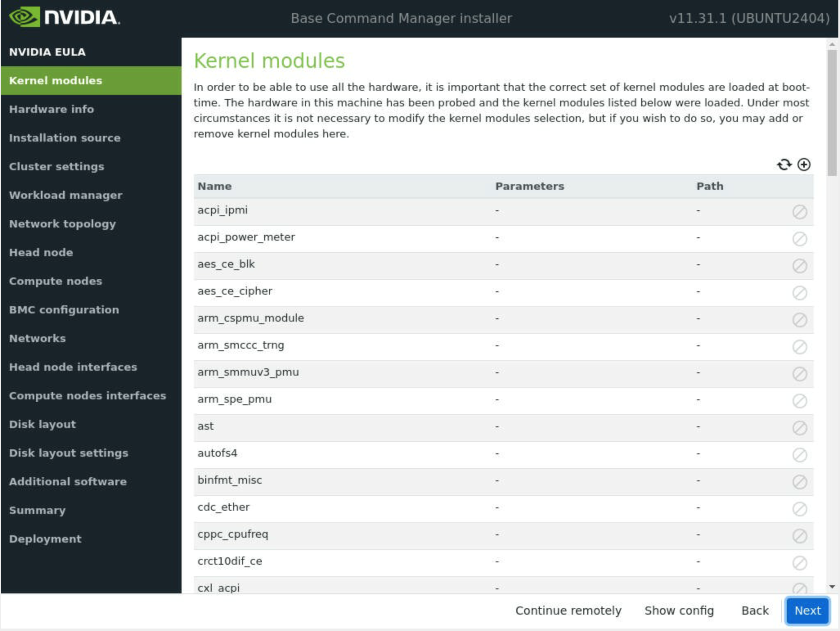Click the Back button
This screenshot has height=631, width=840.
[x=755, y=611]
